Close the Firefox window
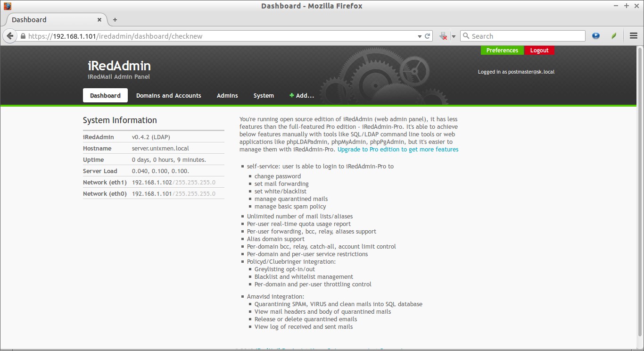The image size is (644, 351). pyautogui.click(x=636, y=6)
